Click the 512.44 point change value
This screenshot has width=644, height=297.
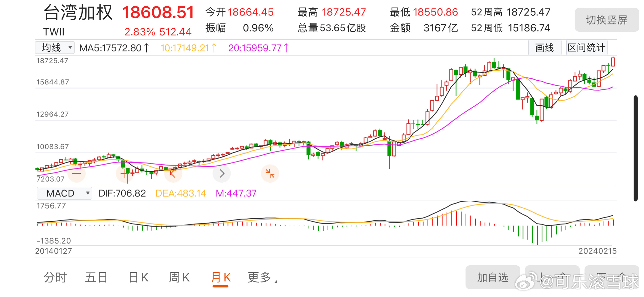pos(175,32)
